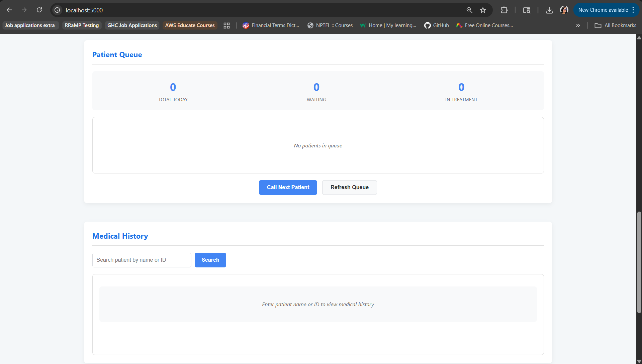Open the apps grid icon in bookmarks bar
This screenshot has width=642, height=364.
226,25
